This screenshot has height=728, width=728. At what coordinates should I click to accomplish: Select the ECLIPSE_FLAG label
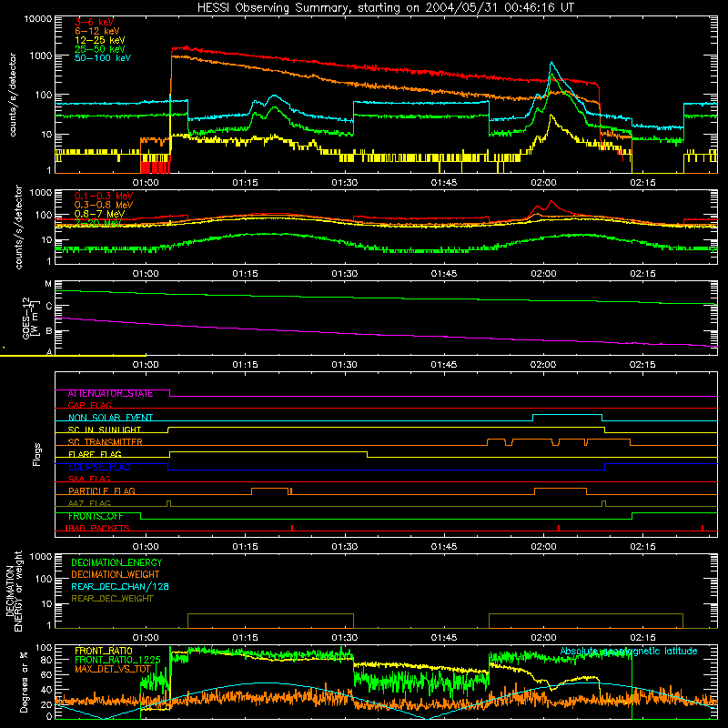(x=99, y=467)
